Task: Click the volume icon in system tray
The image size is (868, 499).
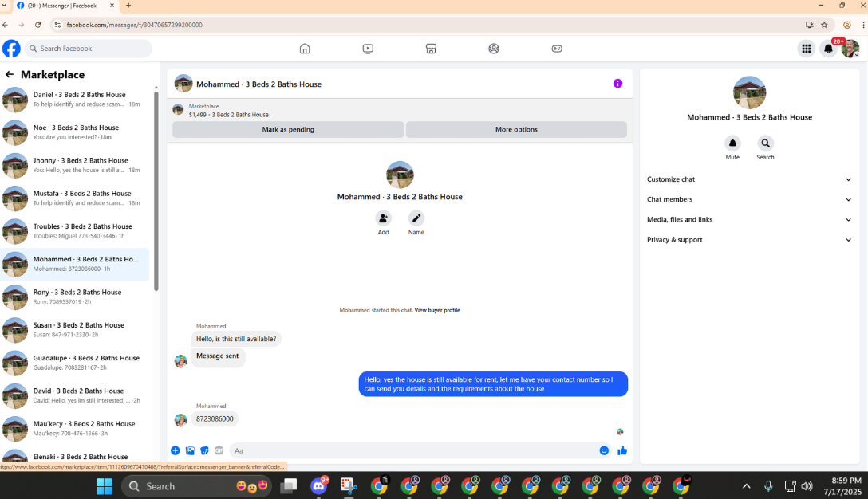Action: coord(807,486)
